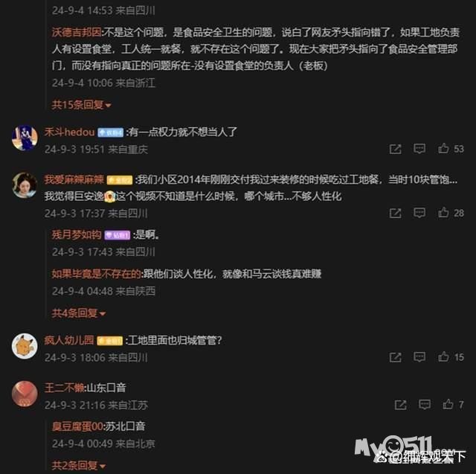Open comment icon on 疯人幼儿园's post

click(x=419, y=357)
